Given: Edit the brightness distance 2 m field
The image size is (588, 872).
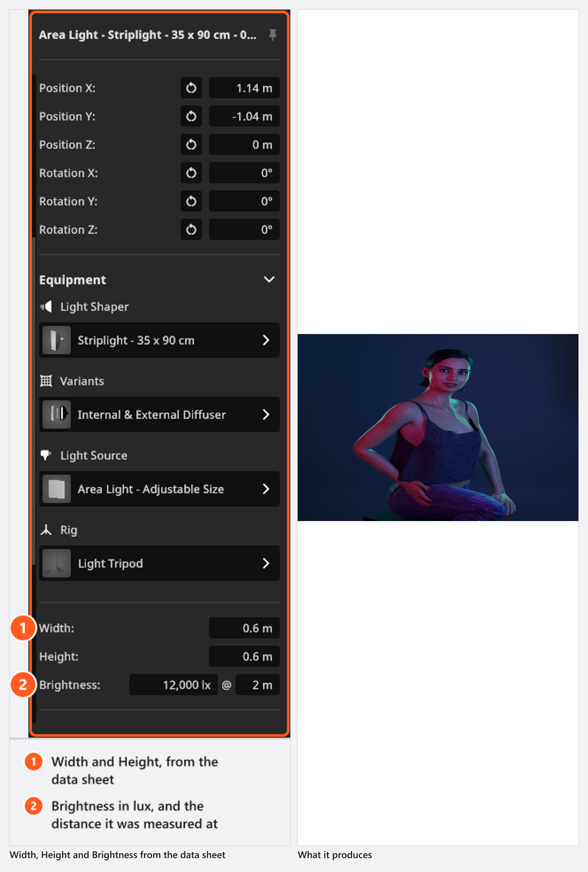Looking at the screenshot, I should click(258, 685).
